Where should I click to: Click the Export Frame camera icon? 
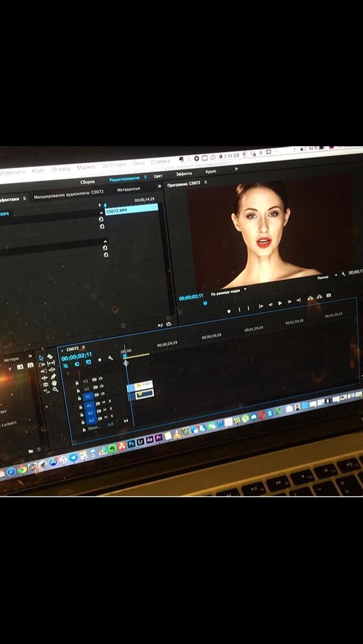pyautogui.click(x=328, y=295)
